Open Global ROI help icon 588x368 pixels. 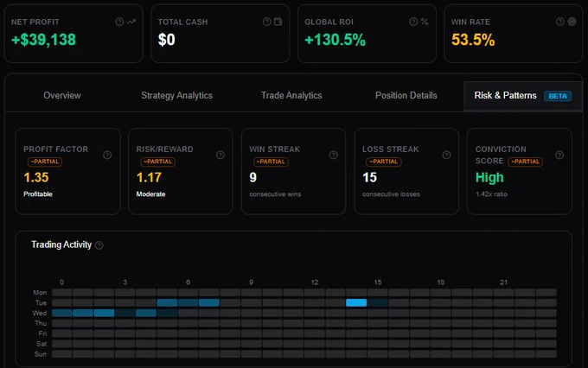(413, 22)
